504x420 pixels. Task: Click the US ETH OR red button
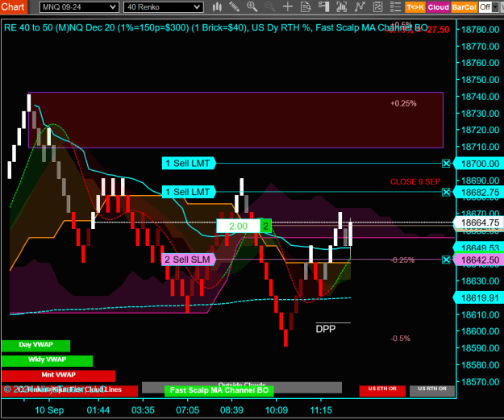pos(382,391)
